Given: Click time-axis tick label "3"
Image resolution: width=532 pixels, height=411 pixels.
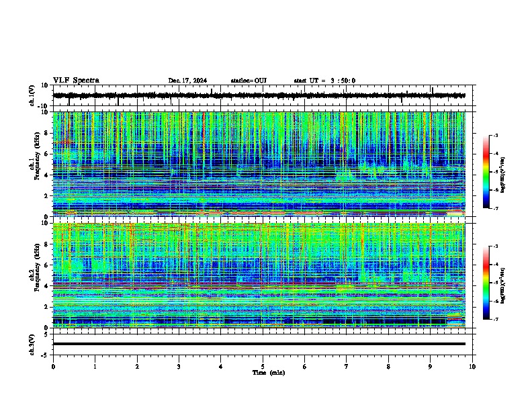Looking at the screenshot, I should click(x=179, y=367).
